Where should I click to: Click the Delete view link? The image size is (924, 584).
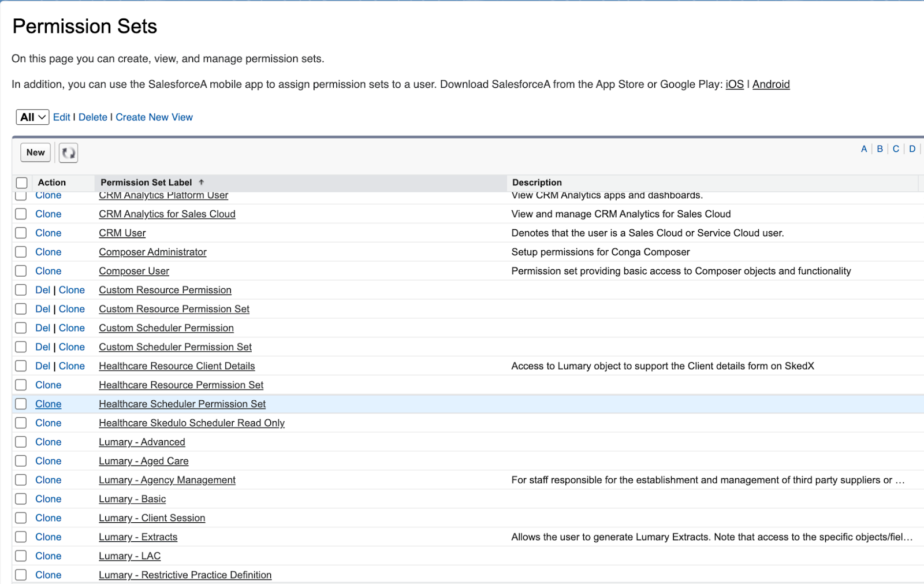pyautogui.click(x=93, y=117)
